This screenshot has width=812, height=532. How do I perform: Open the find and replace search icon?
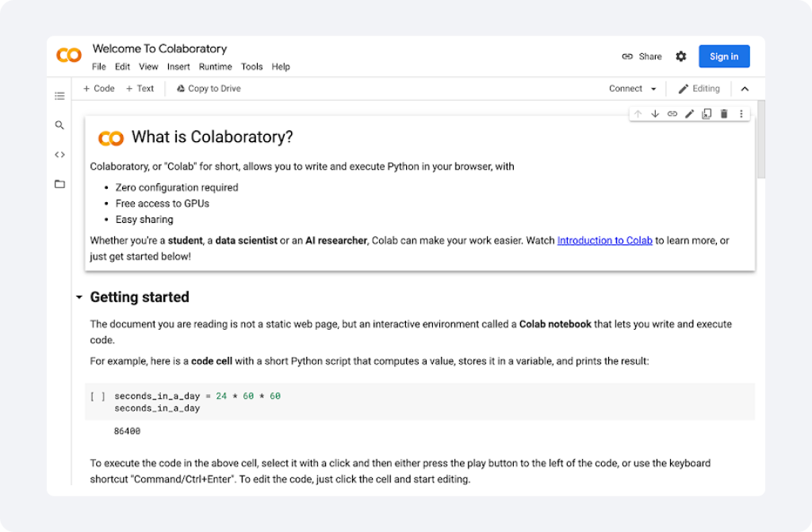(x=59, y=124)
